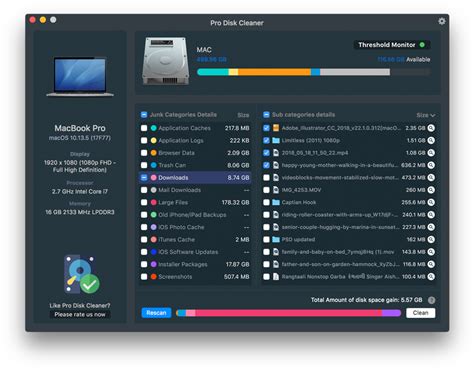Click the Screenshots orange color dot
Image resolution: width=474 pixels, height=370 pixels.
[x=154, y=276]
